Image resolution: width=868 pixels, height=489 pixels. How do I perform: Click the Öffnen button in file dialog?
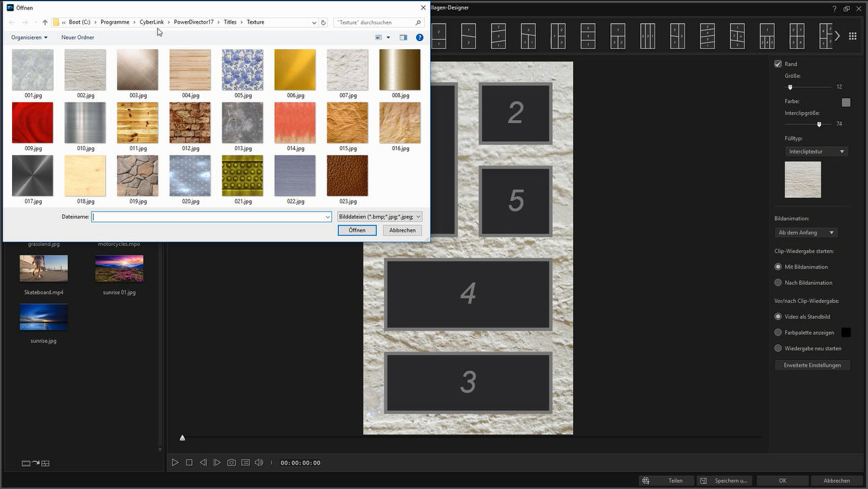pyautogui.click(x=357, y=230)
